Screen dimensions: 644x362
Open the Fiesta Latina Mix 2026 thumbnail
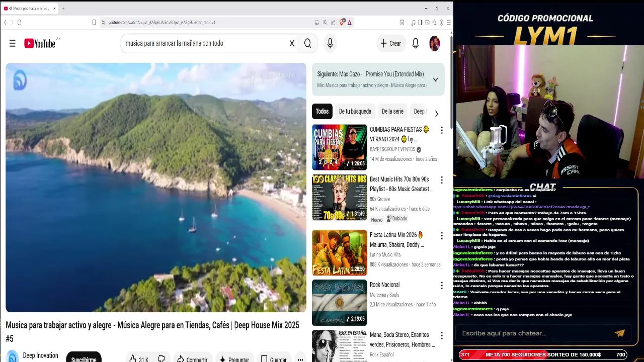[340, 252]
